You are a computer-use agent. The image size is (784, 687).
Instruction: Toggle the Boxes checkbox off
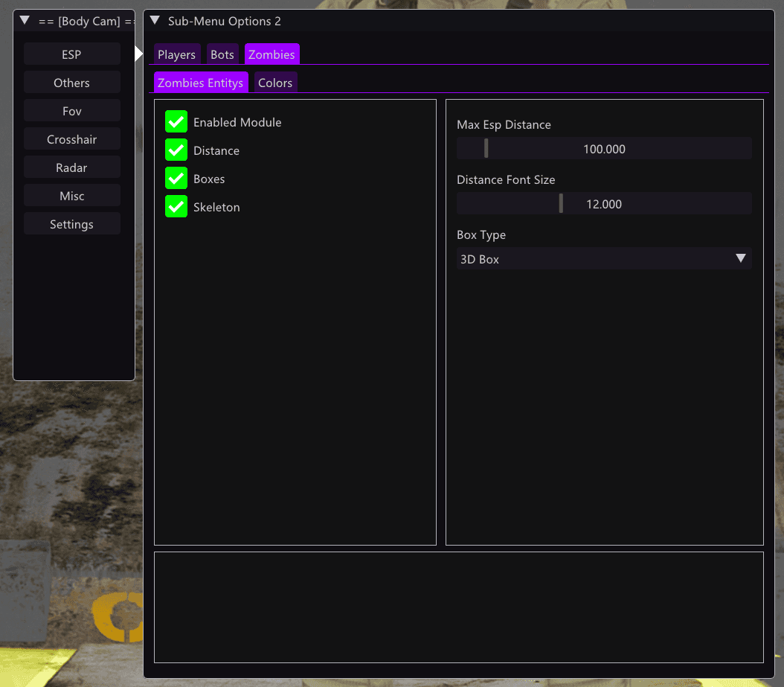point(176,178)
